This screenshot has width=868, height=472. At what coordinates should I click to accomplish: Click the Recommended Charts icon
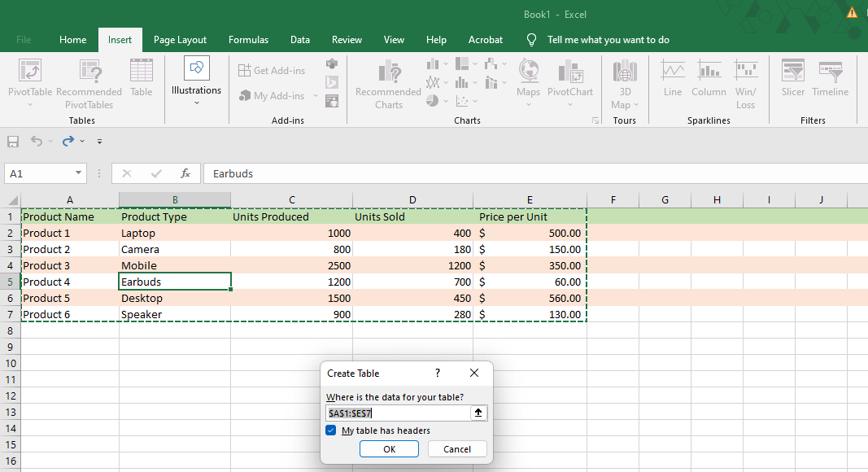[388, 72]
